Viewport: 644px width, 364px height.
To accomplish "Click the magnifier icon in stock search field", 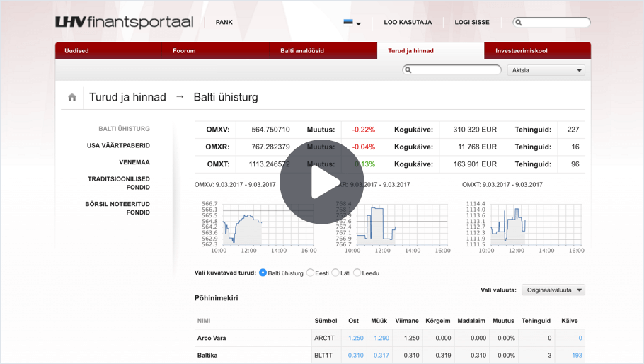I will click(408, 70).
